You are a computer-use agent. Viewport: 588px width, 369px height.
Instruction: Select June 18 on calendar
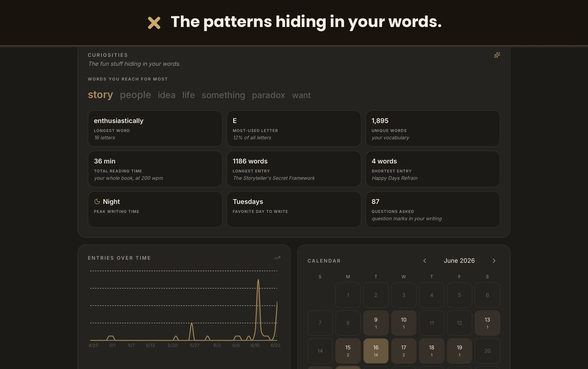(x=431, y=351)
